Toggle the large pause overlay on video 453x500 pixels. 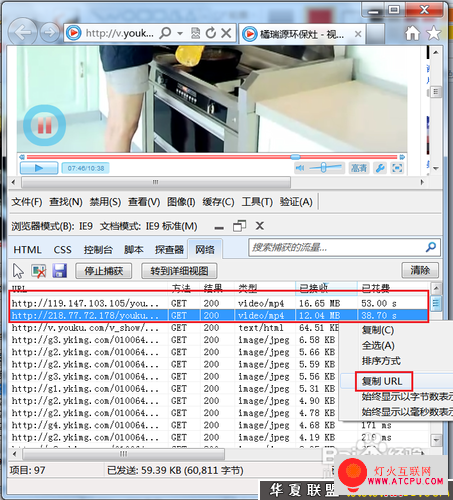(x=44, y=125)
